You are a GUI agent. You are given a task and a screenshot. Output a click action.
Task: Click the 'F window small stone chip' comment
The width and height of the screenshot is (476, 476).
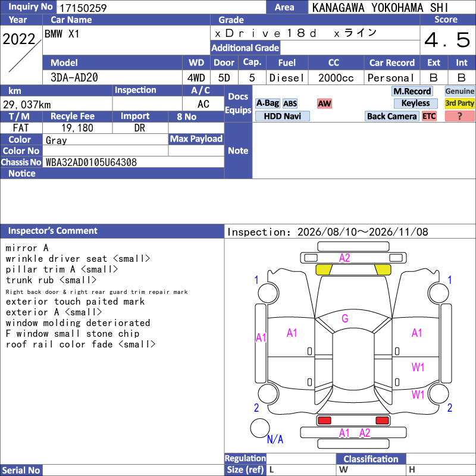coord(73,333)
